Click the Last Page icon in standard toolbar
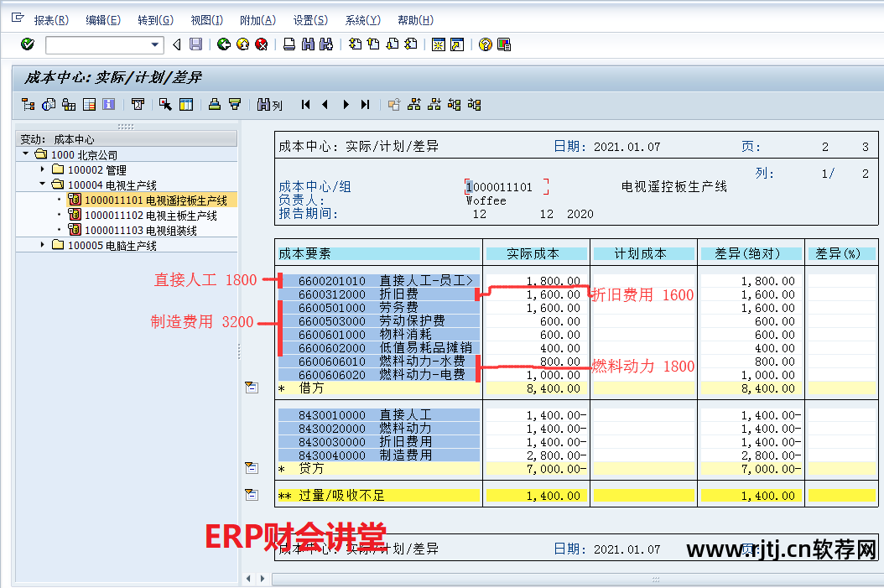 [x=411, y=44]
